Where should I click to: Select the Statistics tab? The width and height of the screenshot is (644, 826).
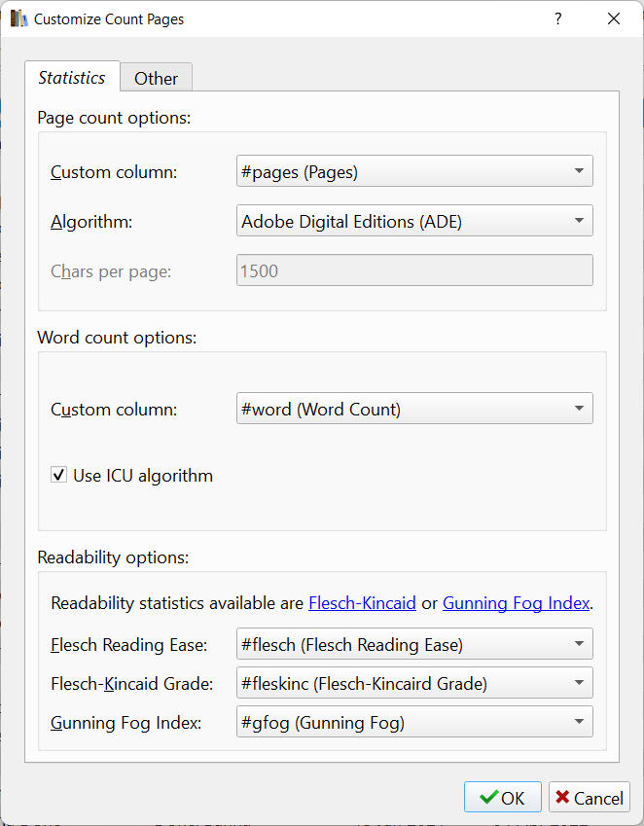pyautogui.click(x=72, y=77)
